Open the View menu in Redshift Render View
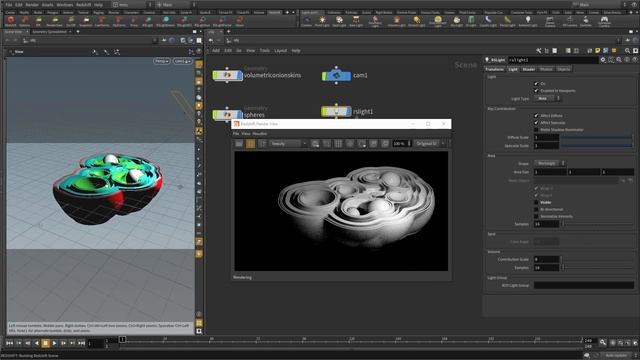This screenshot has height=360, width=640. coord(246,133)
